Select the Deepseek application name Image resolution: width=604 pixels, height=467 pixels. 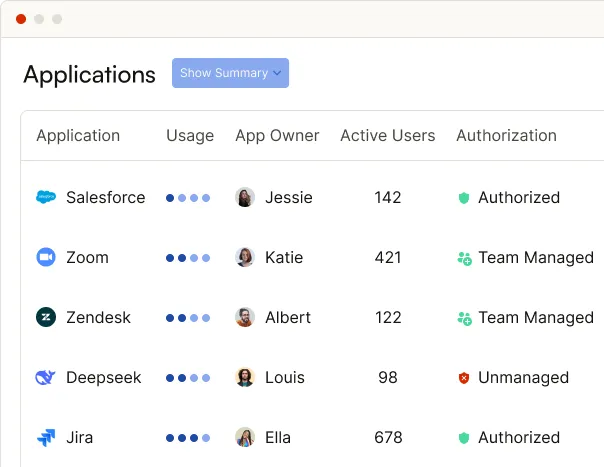104,378
